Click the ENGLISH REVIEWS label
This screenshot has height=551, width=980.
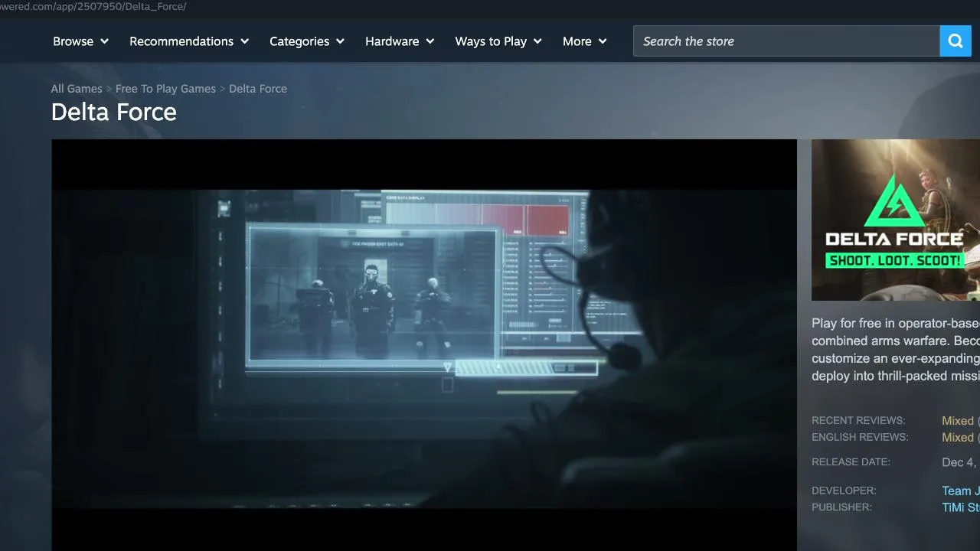(860, 438)
